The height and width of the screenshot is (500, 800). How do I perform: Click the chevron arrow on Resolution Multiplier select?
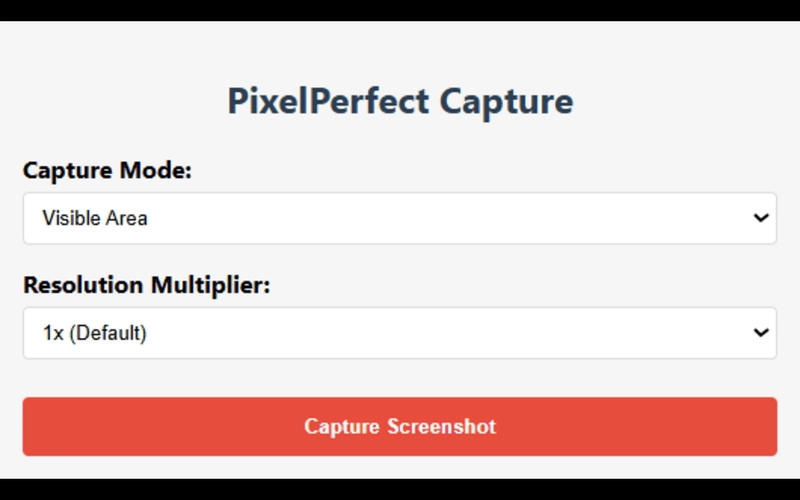point(761,333)
